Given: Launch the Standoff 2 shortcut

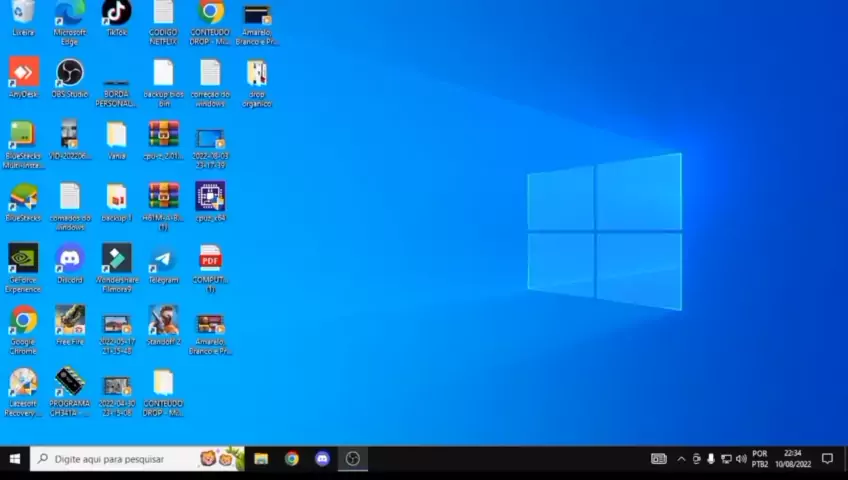Looking at the screenshot, I should (x=163, y=325).
